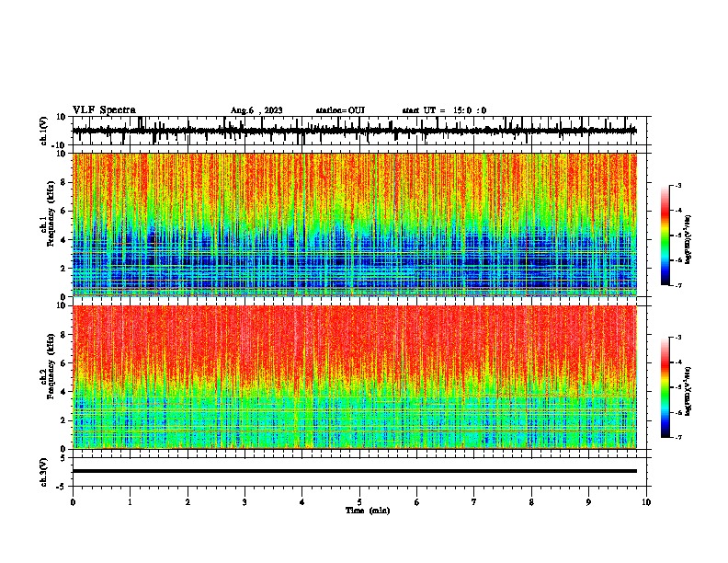Click the 'start UT = 15:0 :0' text
728x563 pixels.
coord(444,110)
